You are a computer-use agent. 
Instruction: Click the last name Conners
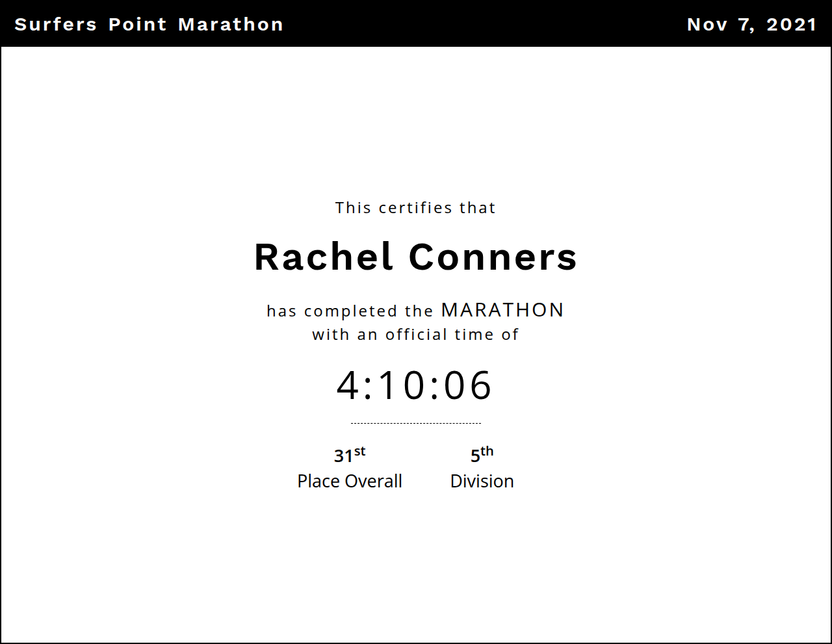pos(493,257)
